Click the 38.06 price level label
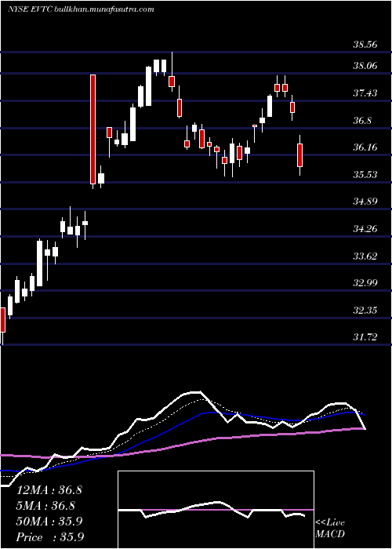Screen dimensions: 392x549 365,66
